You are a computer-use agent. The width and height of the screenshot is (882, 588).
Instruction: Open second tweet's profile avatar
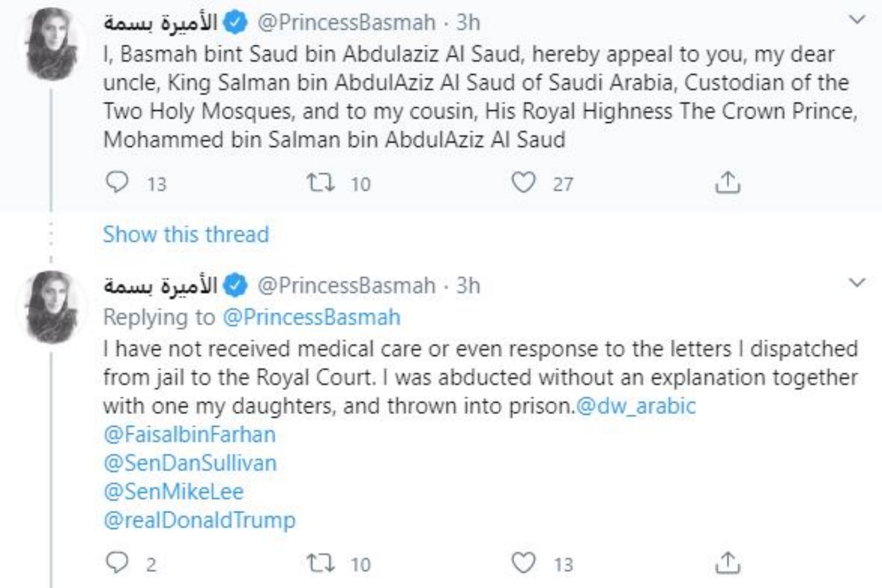[x=52, y=307]
